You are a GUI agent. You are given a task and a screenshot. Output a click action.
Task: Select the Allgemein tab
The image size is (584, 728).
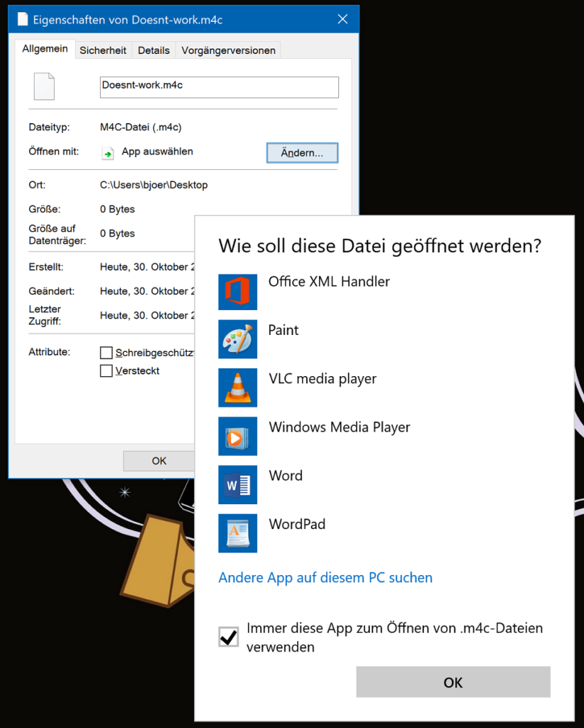[45, 49]
